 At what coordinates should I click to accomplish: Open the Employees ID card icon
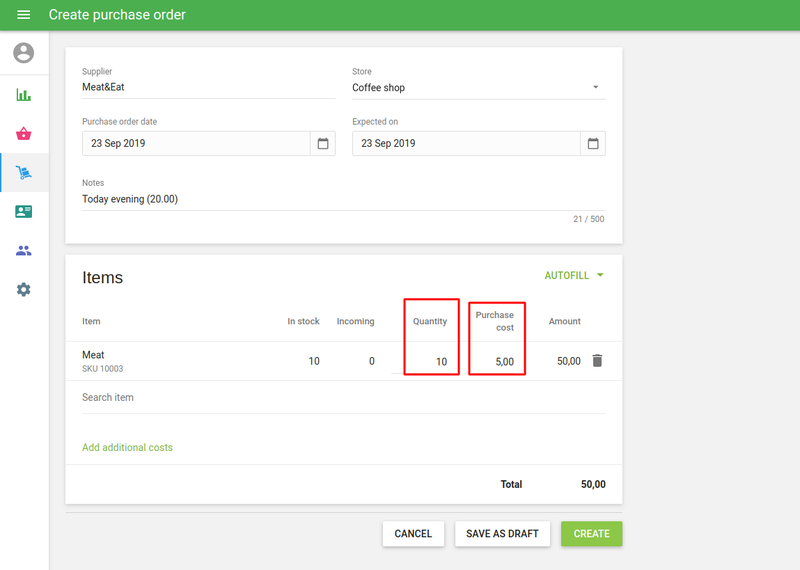24,212
